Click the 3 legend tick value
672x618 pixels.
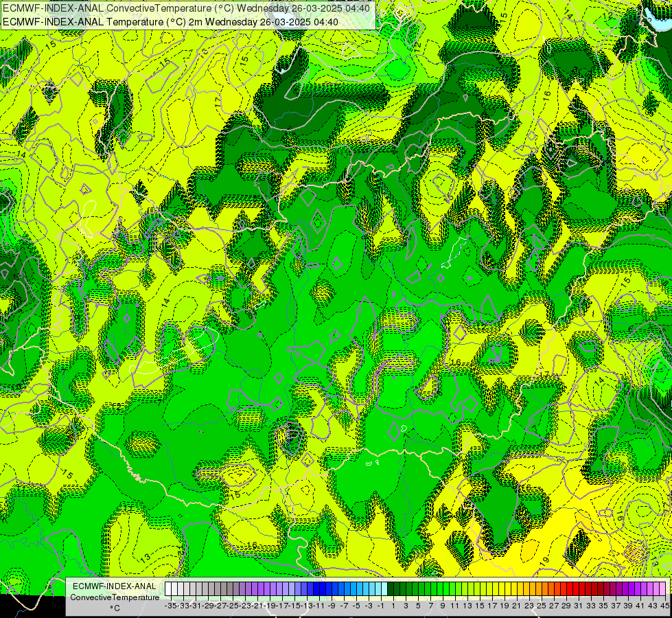406,606
